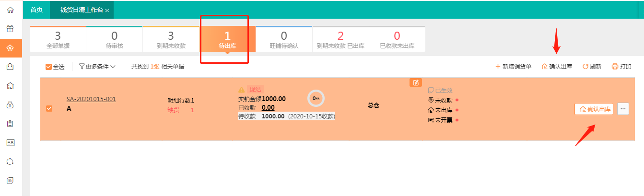Click toolbar 确认出库 button
This screenshot has height=196, width=644.
[x=557, y=67]
